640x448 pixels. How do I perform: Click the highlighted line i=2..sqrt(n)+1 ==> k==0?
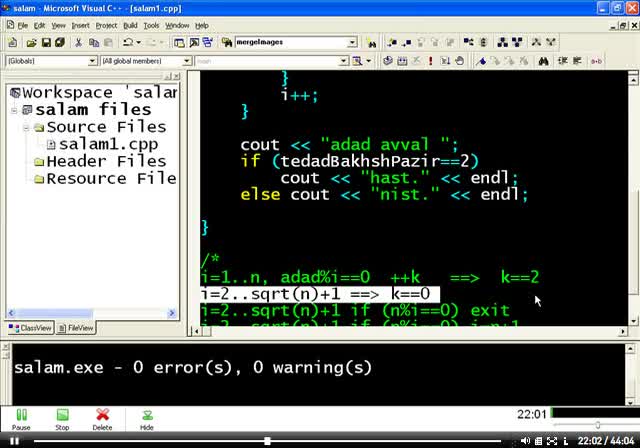coord(320,294)
